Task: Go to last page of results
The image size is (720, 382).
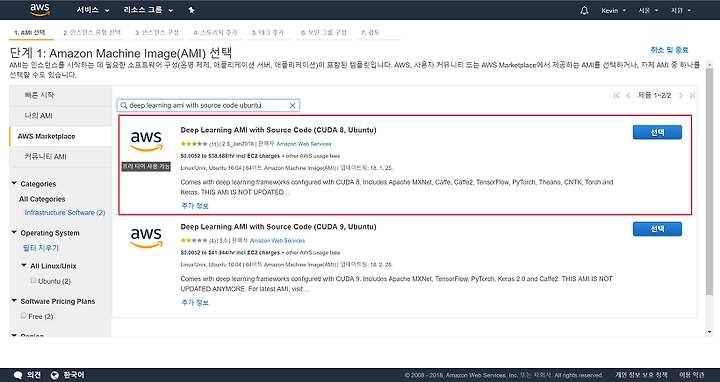Action: tap(692, 96)
